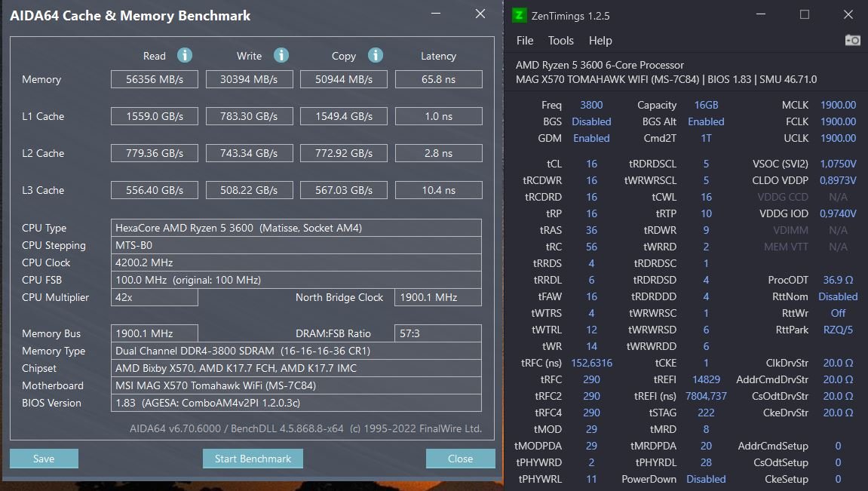
Task: Click the L3 Cache Copy value 567.03 GB/s
Action: 344,190
